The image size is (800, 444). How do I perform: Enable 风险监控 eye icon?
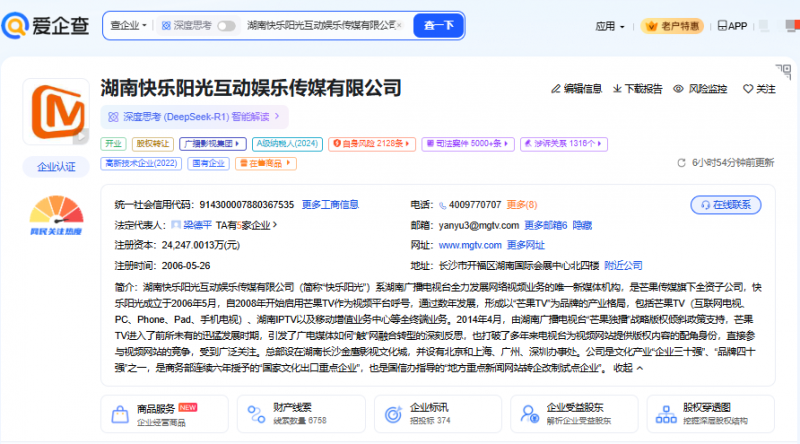pos(679,89)
